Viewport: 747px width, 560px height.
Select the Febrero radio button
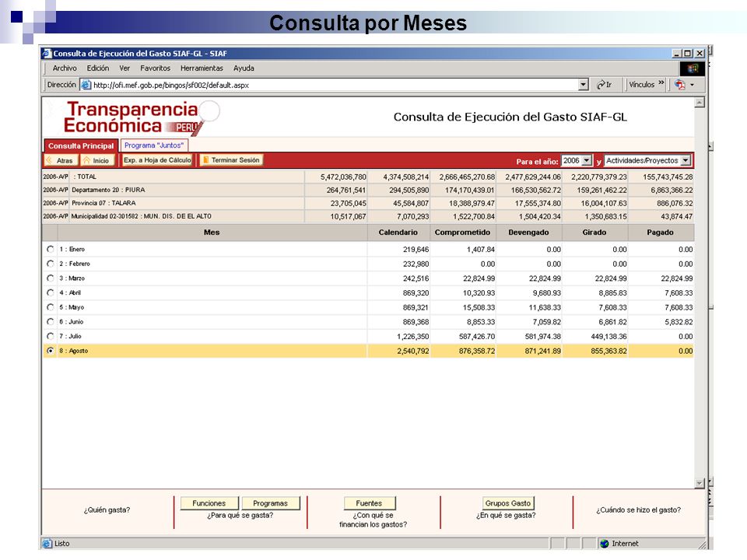coord(50,264)
